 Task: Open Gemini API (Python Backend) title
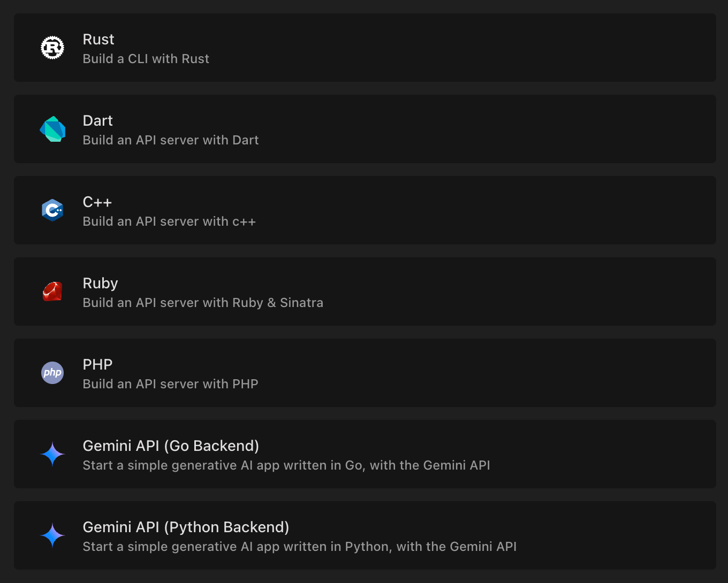tap(186, 527)
